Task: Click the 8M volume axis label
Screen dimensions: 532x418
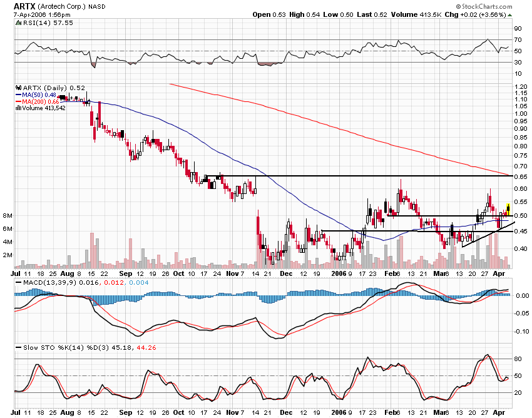Action: point(8,216)
